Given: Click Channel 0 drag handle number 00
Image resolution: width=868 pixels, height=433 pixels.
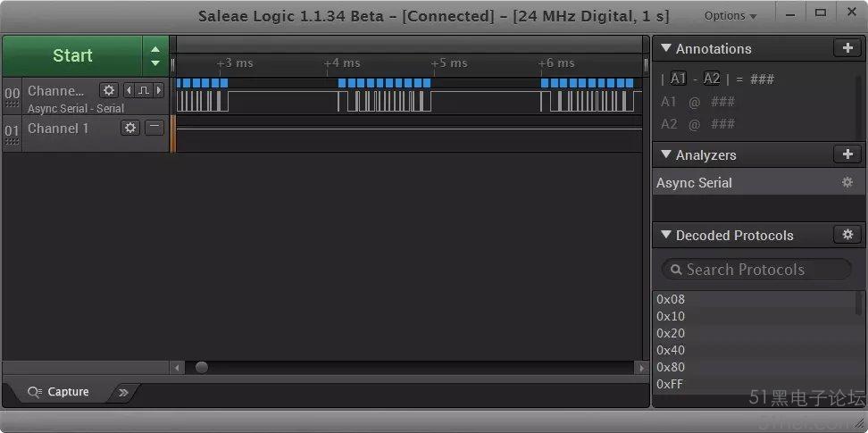Looking at the screenshot, I should pos(12,96).
